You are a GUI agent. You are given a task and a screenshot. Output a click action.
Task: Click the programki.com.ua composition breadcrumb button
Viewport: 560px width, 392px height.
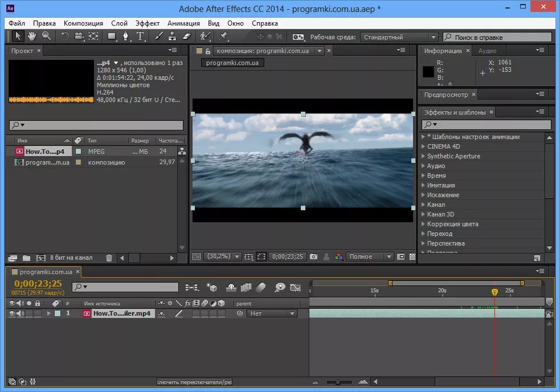click(x=232, y=63)
